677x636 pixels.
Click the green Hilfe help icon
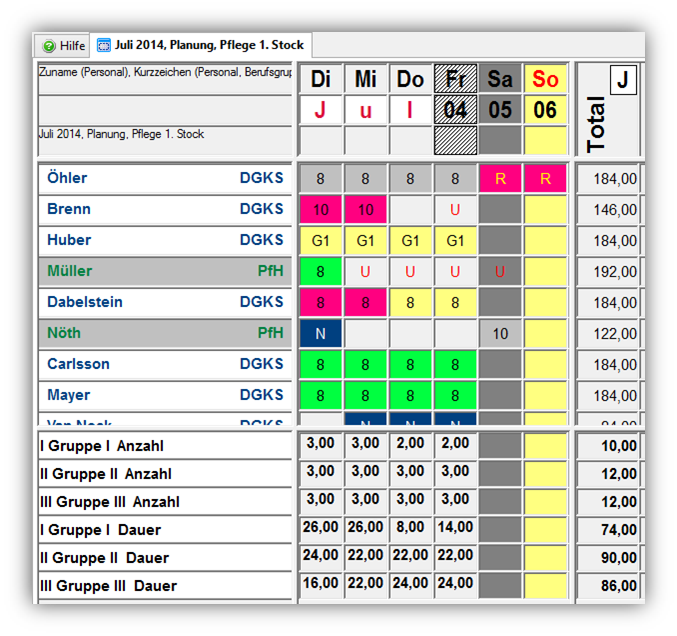pyautogui.click(x=48, y=46)
